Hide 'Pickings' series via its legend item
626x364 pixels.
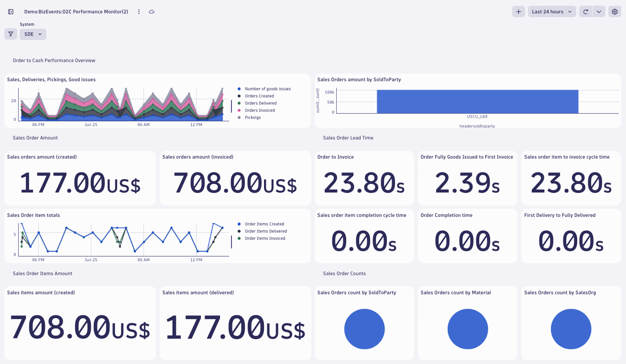[x=252, y=118]
